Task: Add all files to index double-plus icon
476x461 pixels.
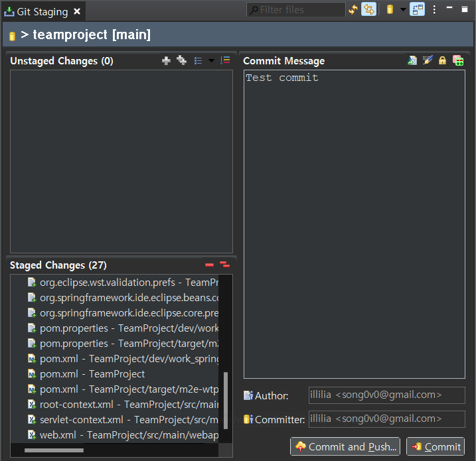Action: [182, 60]
